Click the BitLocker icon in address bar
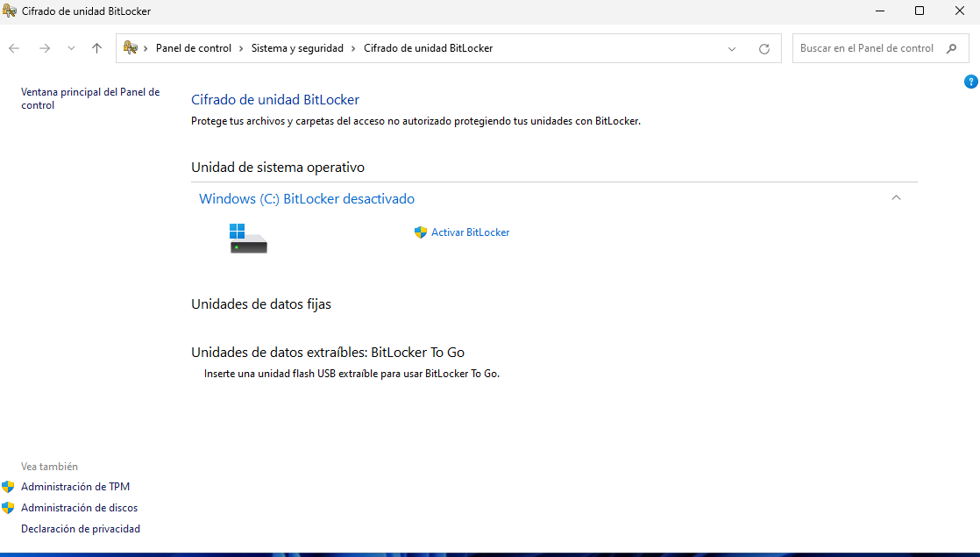This screenshot has height=557, width=980. pos(131,48)
